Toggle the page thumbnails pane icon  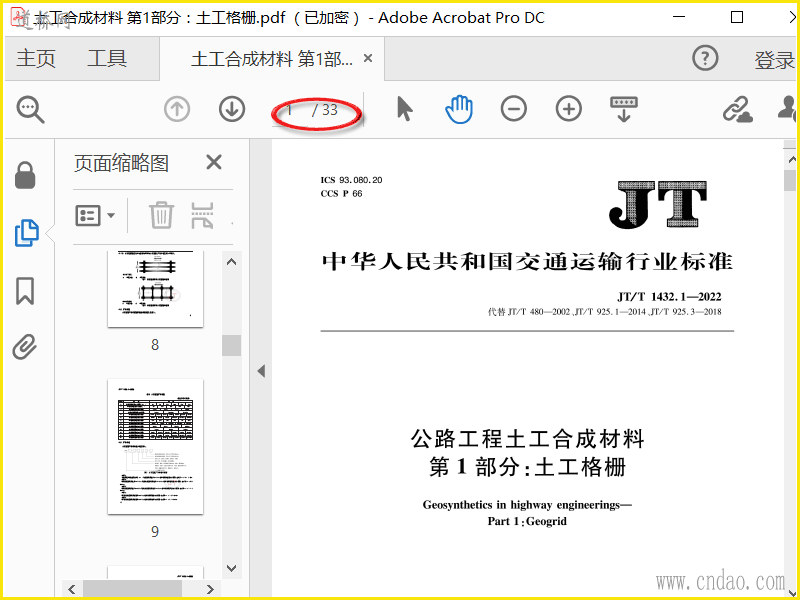pyautogui.click(x=26, y=233)
